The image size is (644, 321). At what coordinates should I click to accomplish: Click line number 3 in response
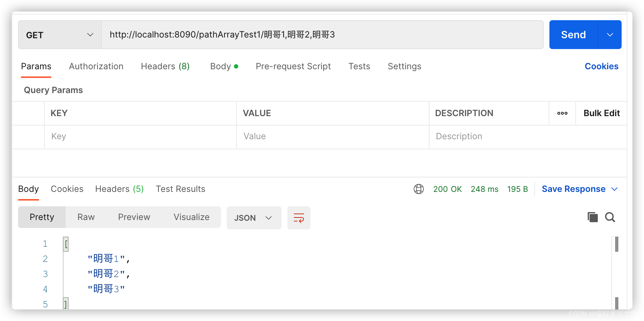(x=45, y=274)
